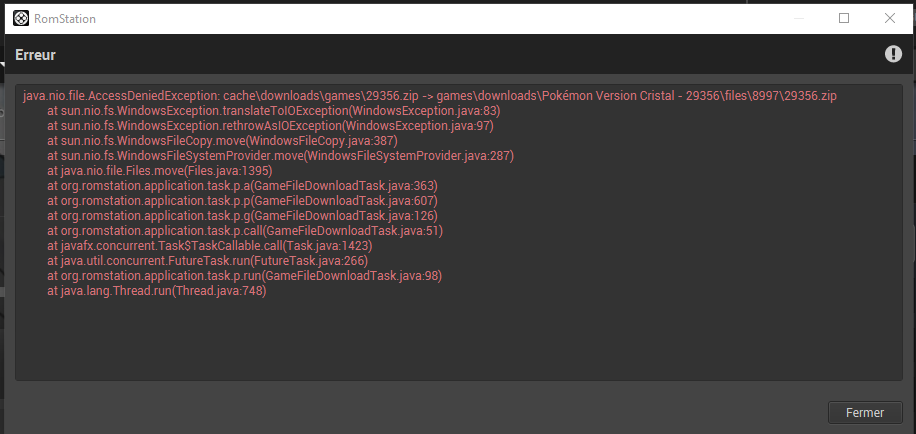Click the RomStation title text
The height and width of the screenshot is (434, 916).
[x=65, y=19]
